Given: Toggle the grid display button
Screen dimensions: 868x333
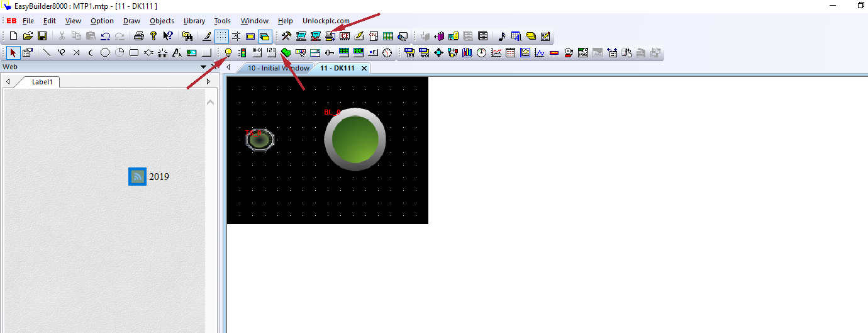Looking at the screenshot, I should click(221, 36).
